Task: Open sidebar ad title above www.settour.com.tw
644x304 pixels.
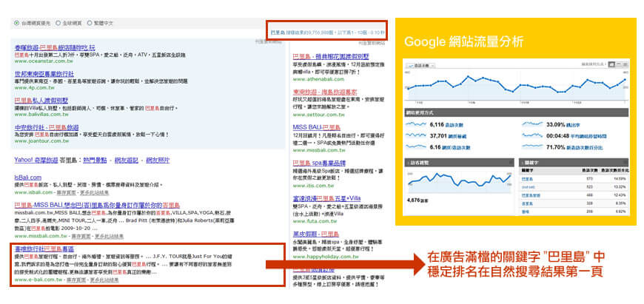Action: pos(325,92)
